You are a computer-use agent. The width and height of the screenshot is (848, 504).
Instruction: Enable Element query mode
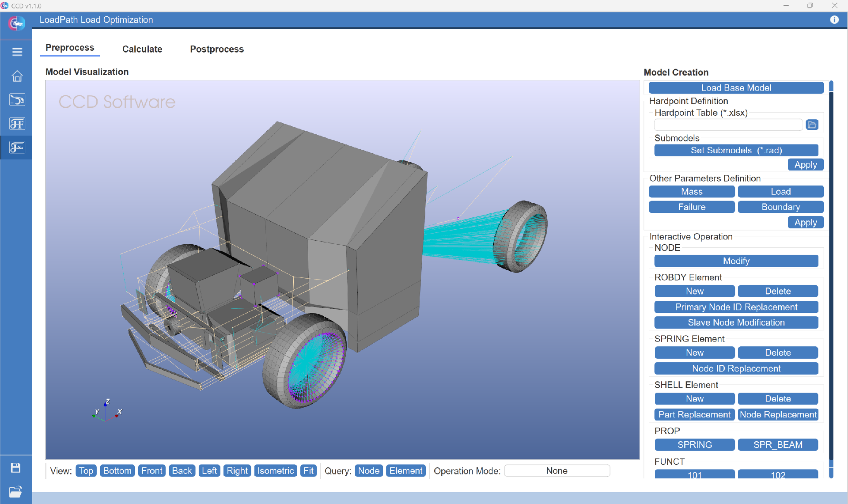406,471
